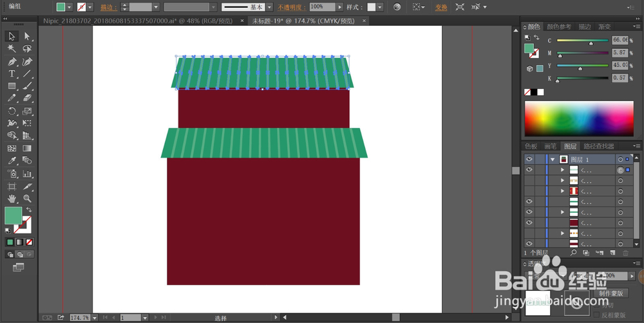Open stroke color dropdown in control bar
The width and height of the screenshot is (644, 323).
click(90, 7)
